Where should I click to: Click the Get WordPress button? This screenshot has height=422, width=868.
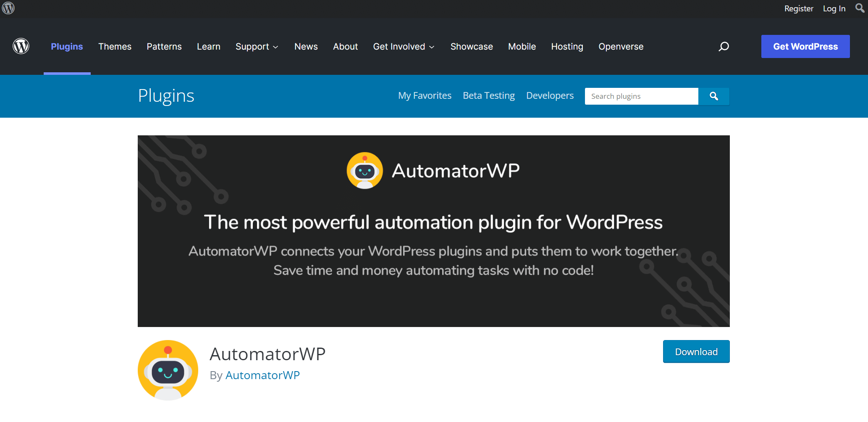click(x=805, y=46)
